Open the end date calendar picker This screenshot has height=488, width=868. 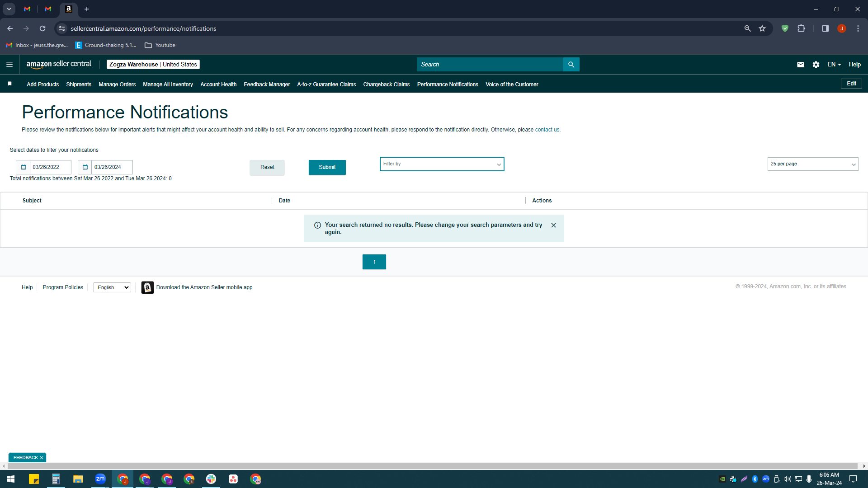[85, 167]
